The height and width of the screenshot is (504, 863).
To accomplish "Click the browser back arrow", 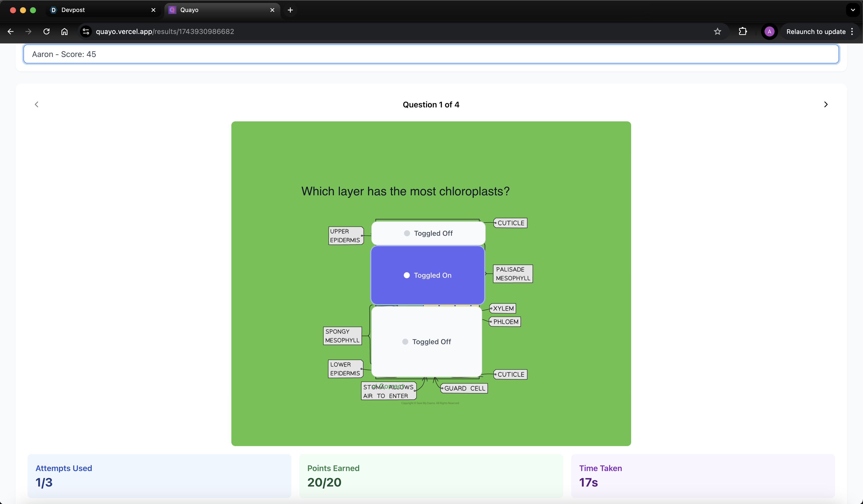I will [x=10, y=31].
